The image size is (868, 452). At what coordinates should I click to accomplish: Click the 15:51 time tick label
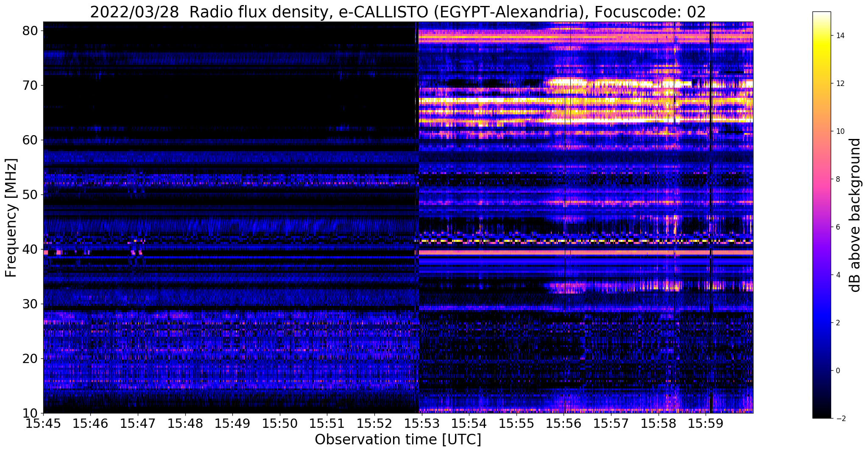point(327,423)
